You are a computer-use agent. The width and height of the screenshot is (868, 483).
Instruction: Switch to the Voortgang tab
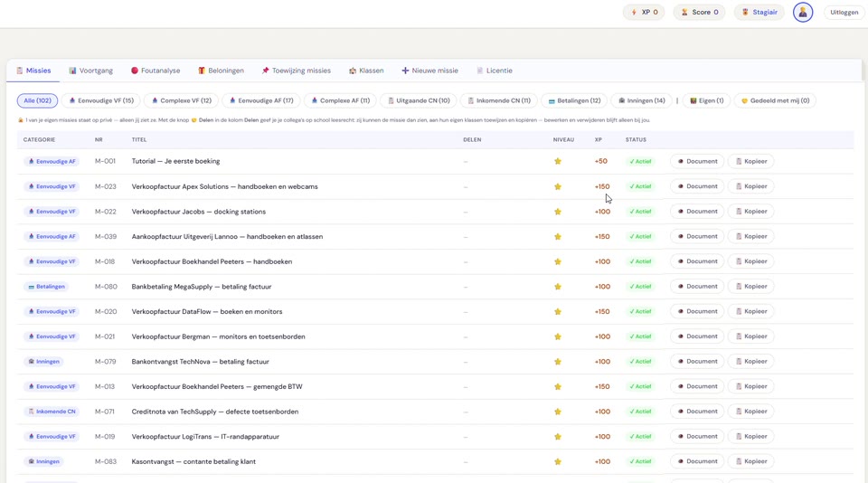[x=90, y=71]
